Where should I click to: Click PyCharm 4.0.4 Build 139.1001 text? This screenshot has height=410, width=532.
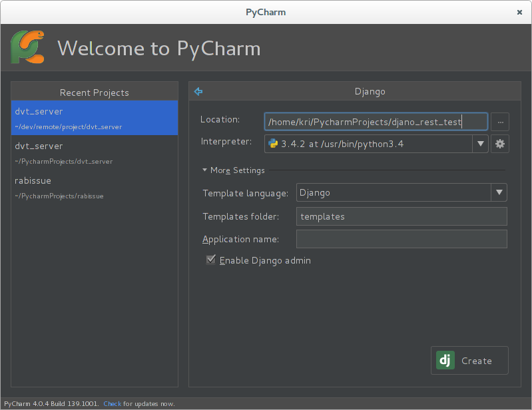51,403
